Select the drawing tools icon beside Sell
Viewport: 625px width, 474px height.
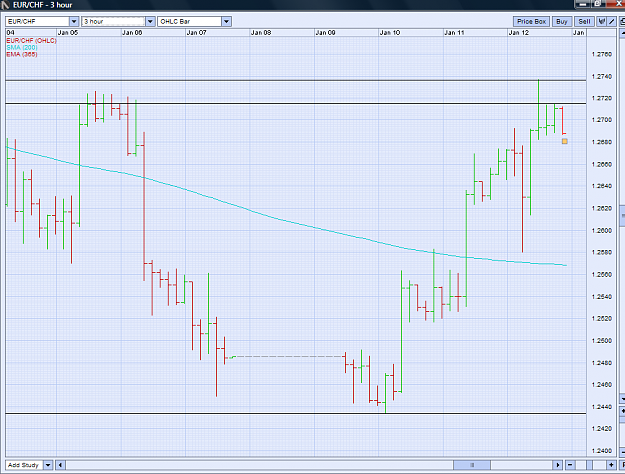click(x=601, y=22)
